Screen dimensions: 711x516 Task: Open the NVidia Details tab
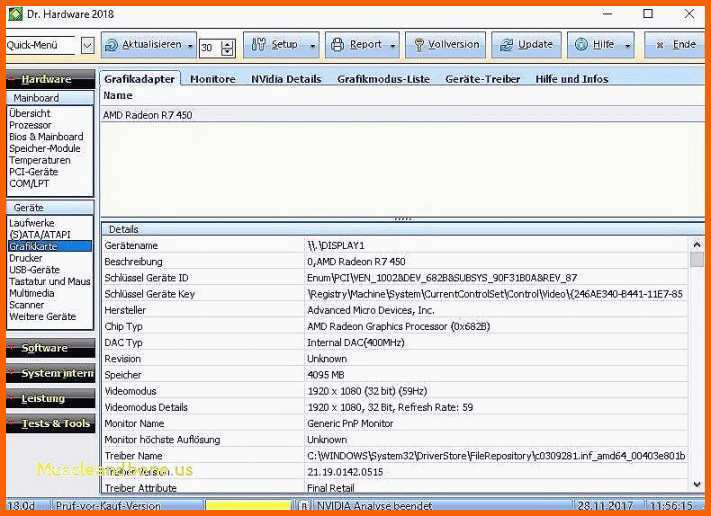(x=286, y=79)
